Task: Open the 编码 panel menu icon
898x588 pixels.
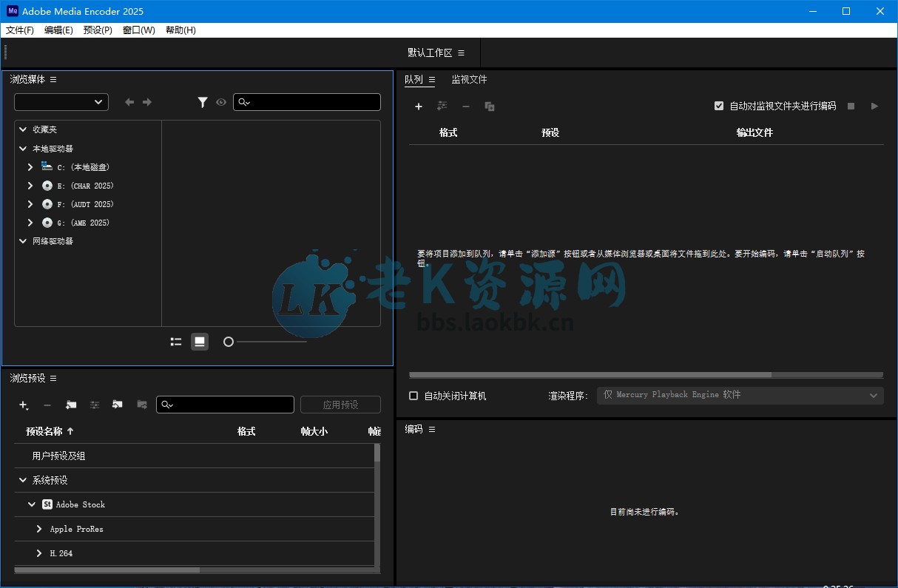Action: [x=432, y=429]
